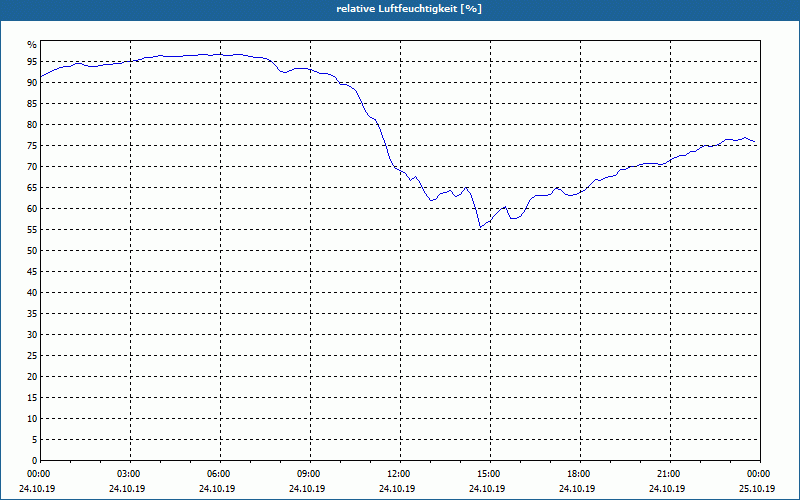
Task: Select the 15:00 time label
Action: [x=490, y=474]
